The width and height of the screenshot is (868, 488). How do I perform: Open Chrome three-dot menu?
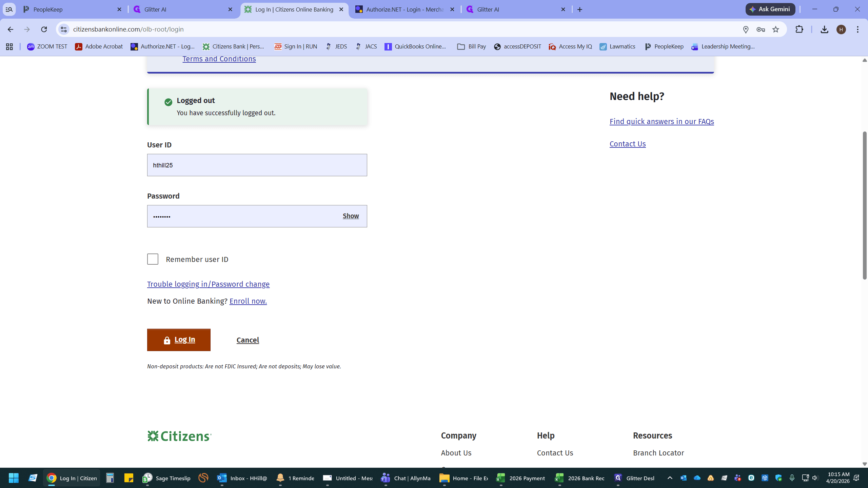coord(858,29)
